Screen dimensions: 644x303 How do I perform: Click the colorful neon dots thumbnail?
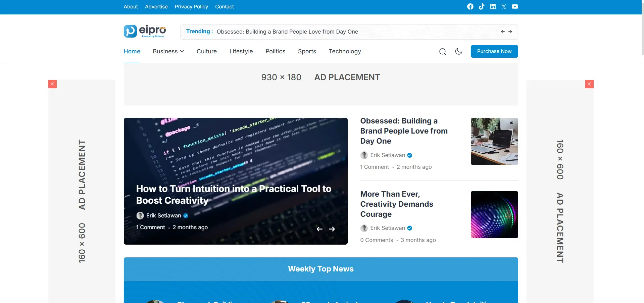click(x=494, y=214)
